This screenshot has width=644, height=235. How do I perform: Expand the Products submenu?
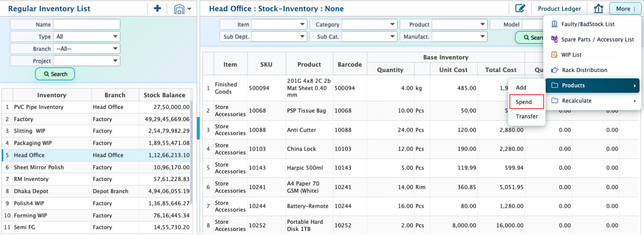593,85
